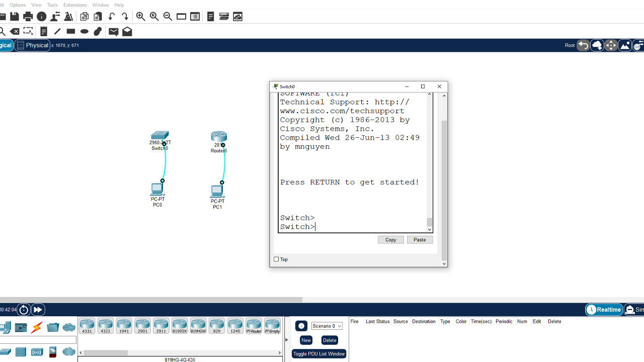Screen dimensions: 644x362
Task: Select the Add Simple PDU envelope
Action: [x=114, y=31]
